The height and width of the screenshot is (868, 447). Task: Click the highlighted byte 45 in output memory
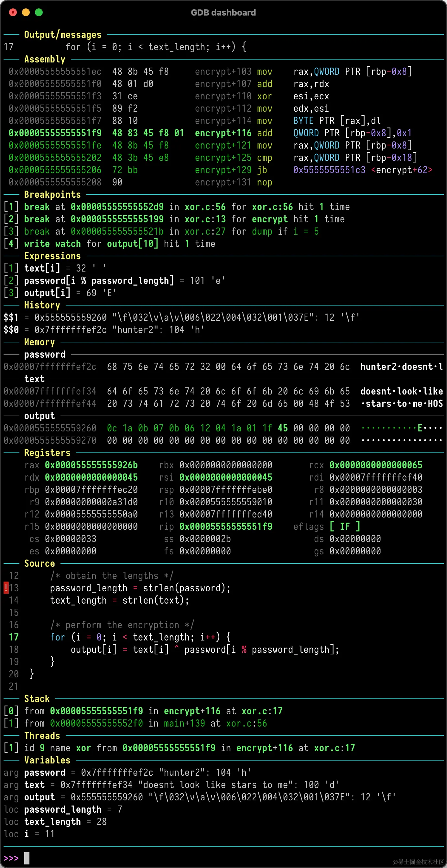tap(283, 428)
